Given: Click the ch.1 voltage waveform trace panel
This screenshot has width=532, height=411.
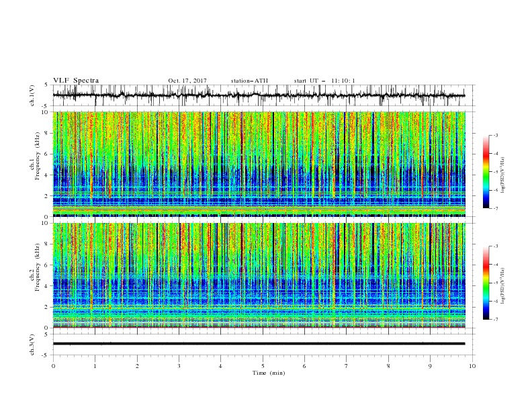Looking at the screenshot, I should click(x=264, y=95).
